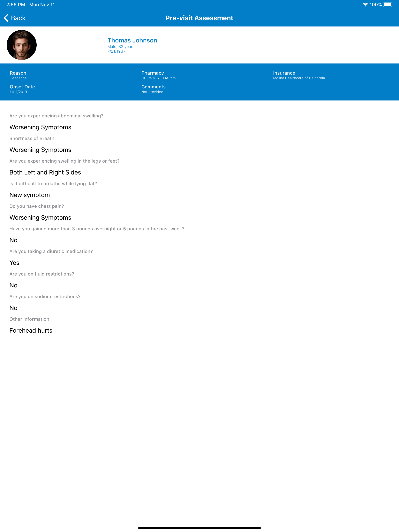Screen dimensions: 399x532
Task: Tap the 'Male, 32 years' text
Action: tap(121, 47)
